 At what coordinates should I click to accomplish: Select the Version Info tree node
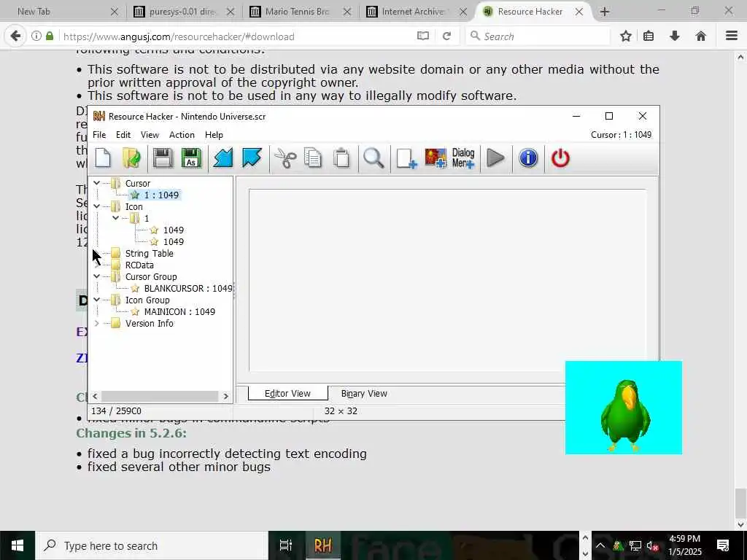click(149, 323)
